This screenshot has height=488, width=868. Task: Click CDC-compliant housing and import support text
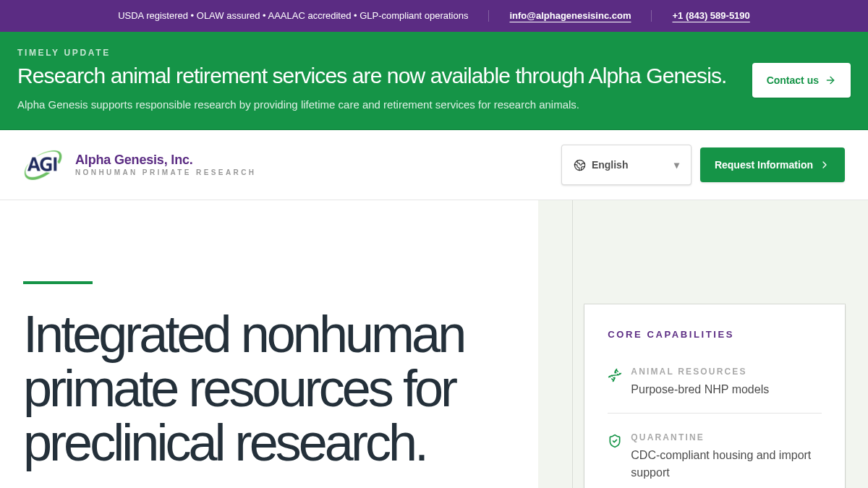click(721, 463)
